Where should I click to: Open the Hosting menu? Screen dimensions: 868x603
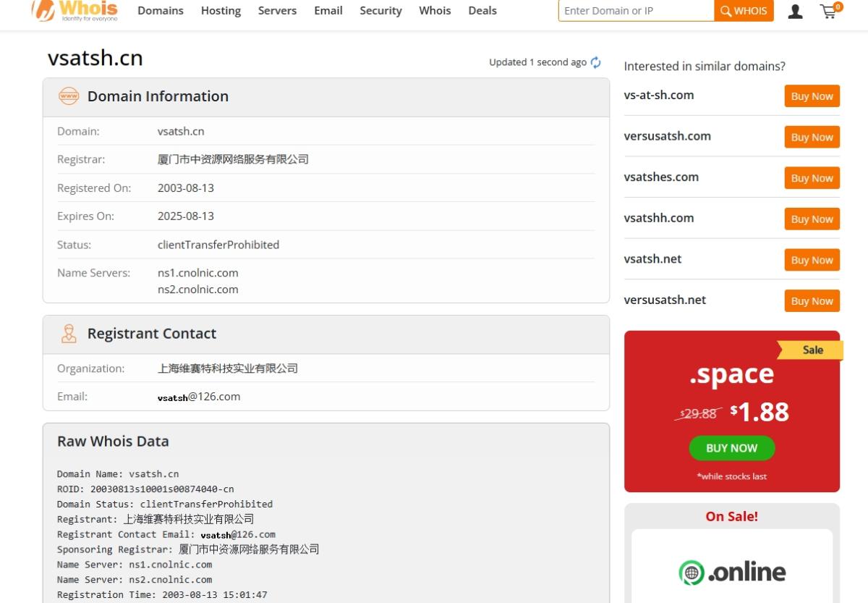click(x=221, y=10)
